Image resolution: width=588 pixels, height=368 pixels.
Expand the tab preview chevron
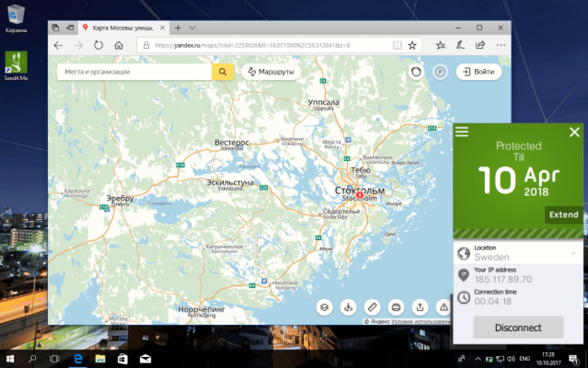click(x=192, y=27)
